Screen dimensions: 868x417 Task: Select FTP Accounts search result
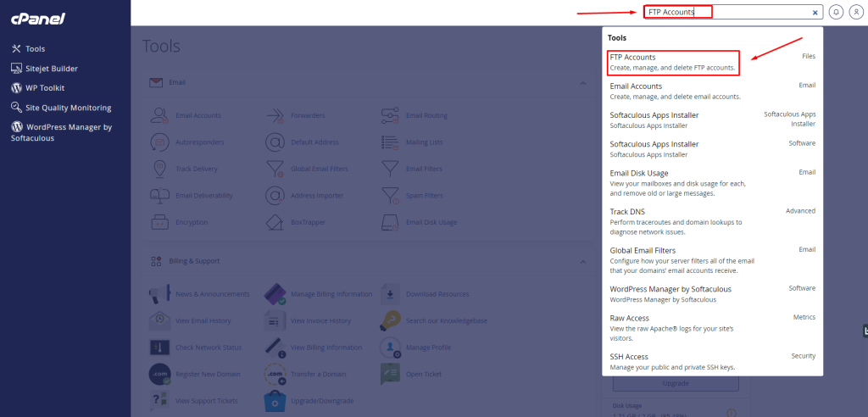(712, 63)
